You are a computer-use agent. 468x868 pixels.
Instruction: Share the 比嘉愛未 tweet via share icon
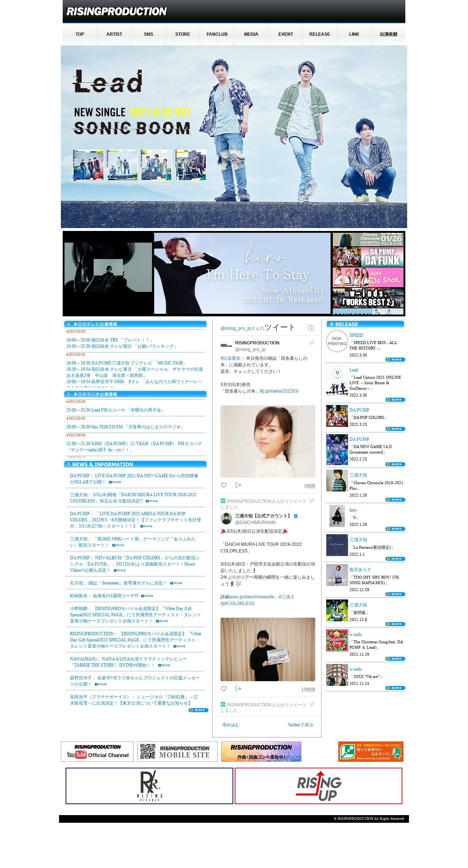tap(238, 485)
